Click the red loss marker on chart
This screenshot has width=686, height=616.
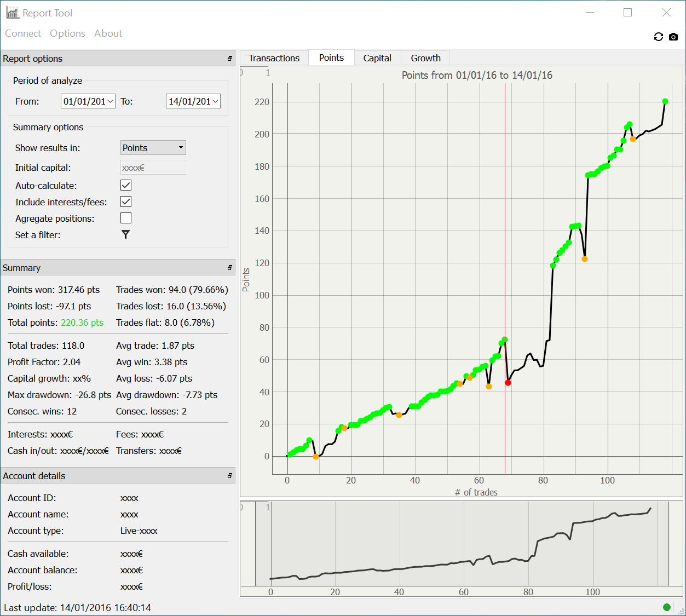[x=508, y=383]
